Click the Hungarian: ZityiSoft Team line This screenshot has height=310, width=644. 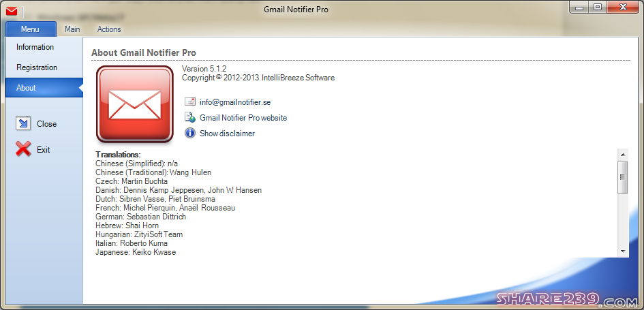(x=139, y=234)
